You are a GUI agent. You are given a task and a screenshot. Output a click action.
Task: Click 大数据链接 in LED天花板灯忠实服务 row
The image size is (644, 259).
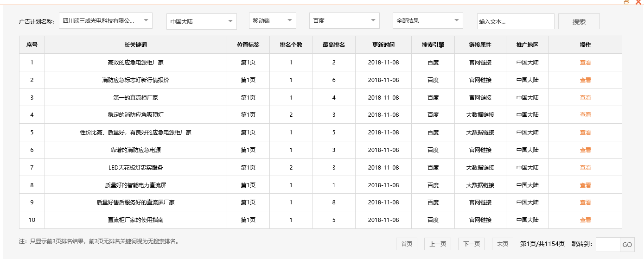(480, 168)
